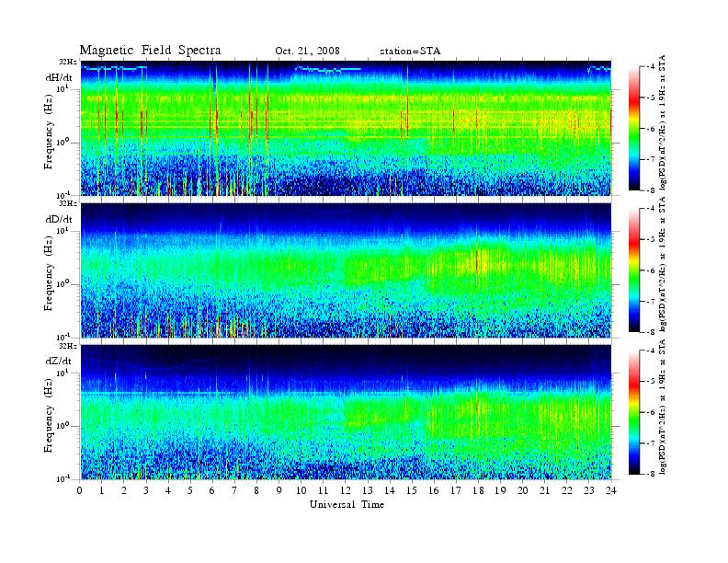
Task: Click the "Magnetic Field Spectra" title
Action: (x=150, y=51)
